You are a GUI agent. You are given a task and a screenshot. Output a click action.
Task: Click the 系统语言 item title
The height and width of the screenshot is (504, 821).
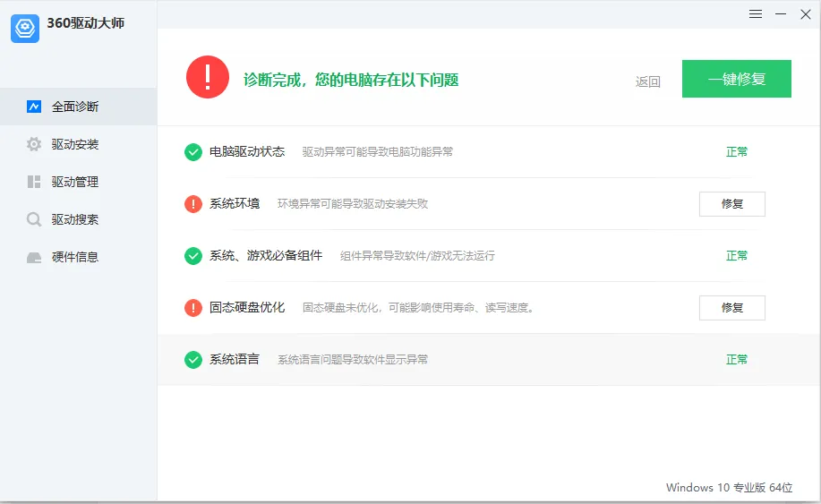[x=235, y=359]
